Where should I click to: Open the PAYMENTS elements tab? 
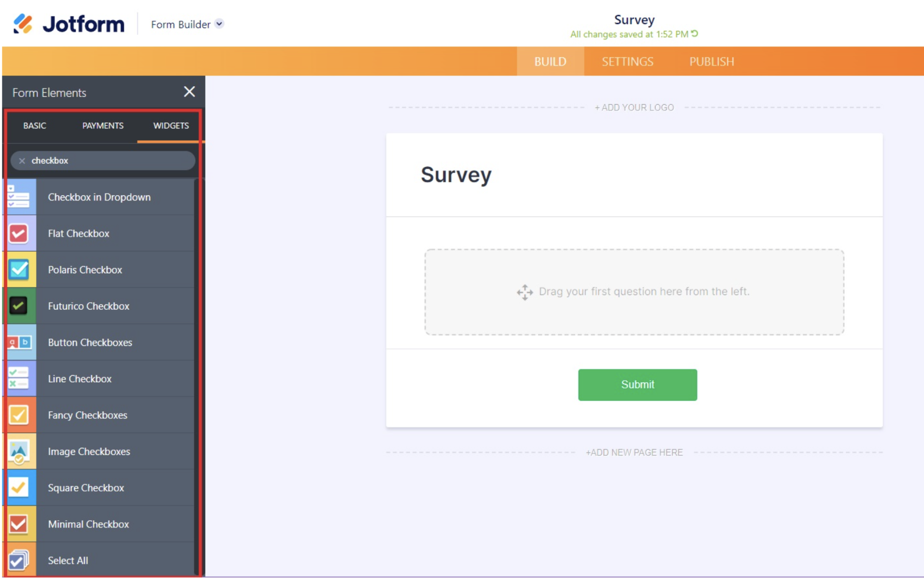[103, 126]
